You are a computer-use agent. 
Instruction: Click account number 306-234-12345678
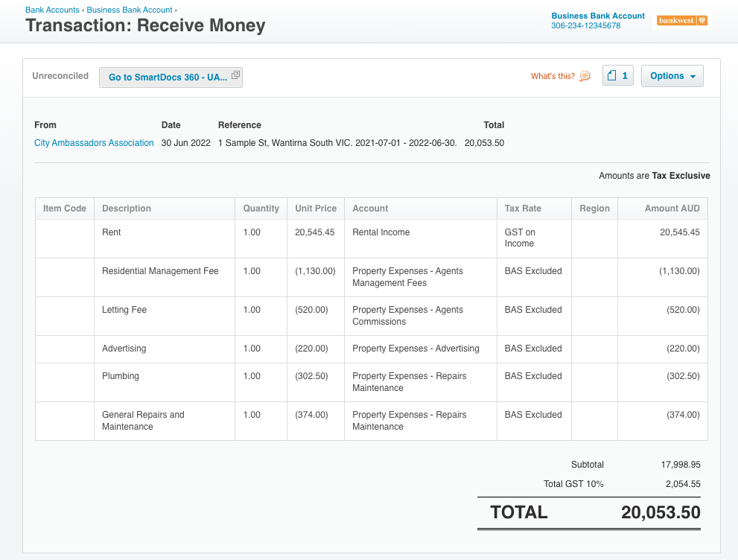tap(585, 26)
